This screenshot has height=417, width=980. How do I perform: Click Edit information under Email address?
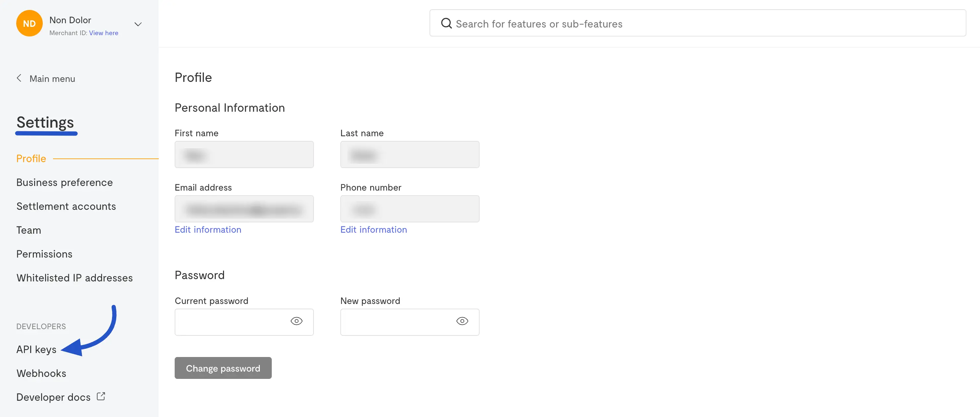coord(208,230)
